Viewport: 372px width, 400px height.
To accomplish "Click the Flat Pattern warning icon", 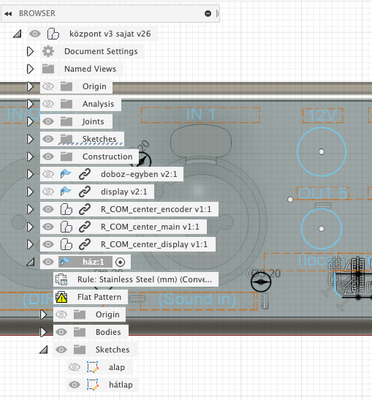I will pos(62,297).
